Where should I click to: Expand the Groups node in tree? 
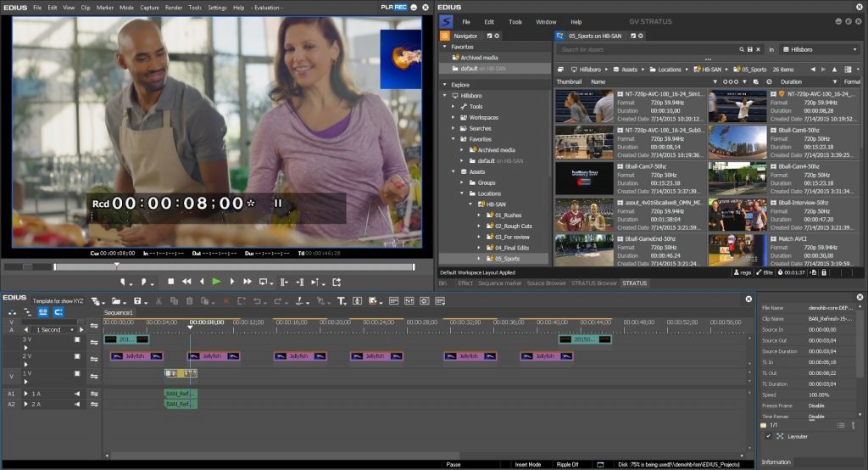[x=462, y=183]
